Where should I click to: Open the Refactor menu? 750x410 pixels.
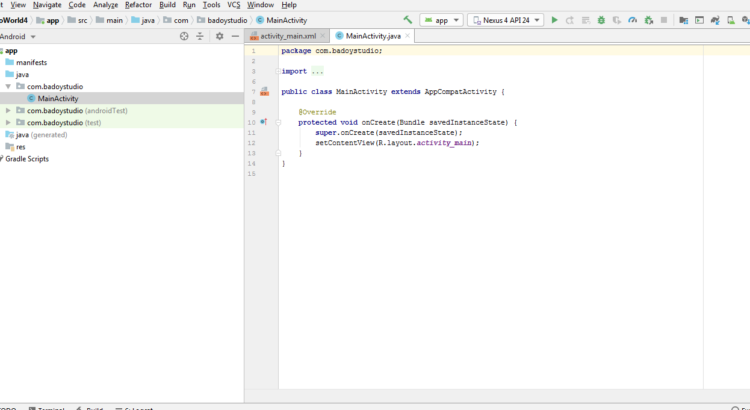pos(138,5)
